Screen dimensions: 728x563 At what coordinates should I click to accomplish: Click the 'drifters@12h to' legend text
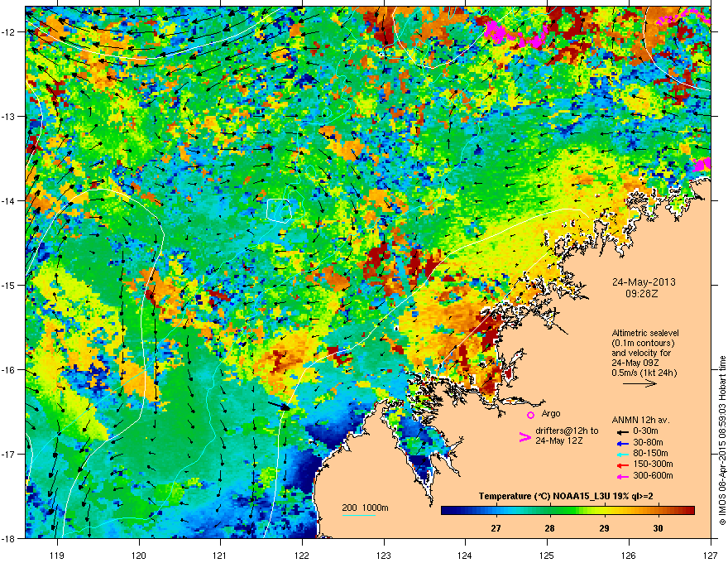[567, 431]
